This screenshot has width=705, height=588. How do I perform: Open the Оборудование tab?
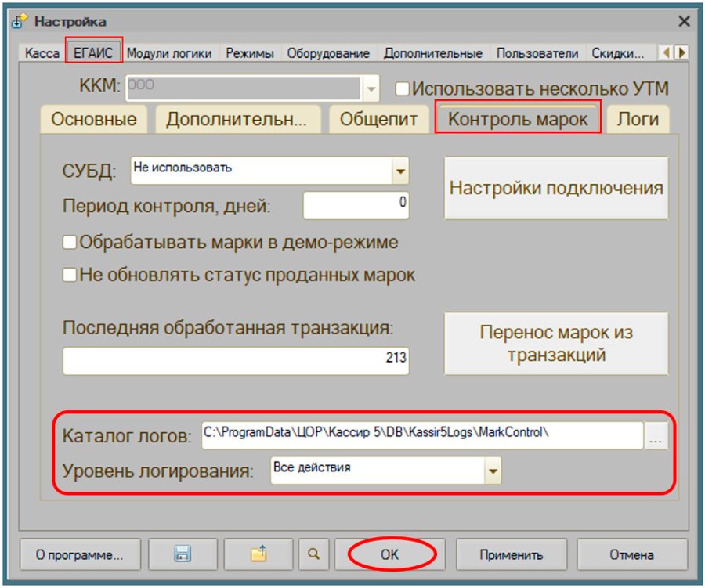pos(328,53)
